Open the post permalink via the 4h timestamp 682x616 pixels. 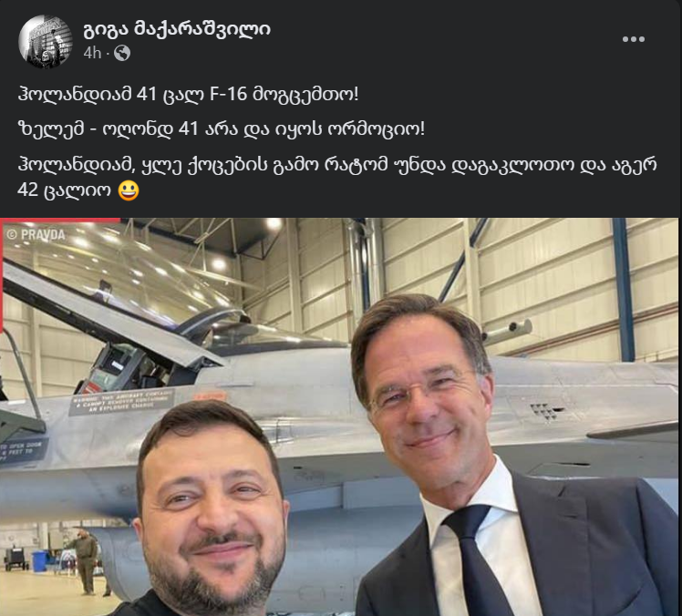pos(92,53)
